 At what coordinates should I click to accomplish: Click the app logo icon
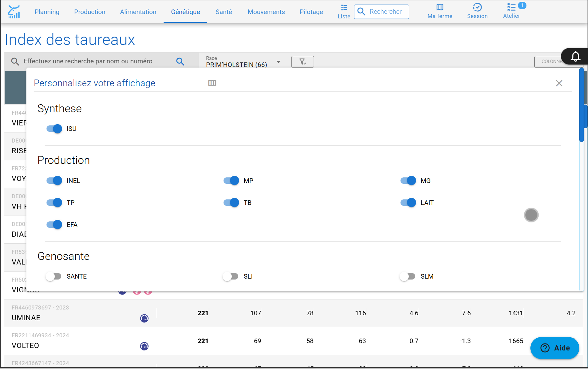coord(14,12)
